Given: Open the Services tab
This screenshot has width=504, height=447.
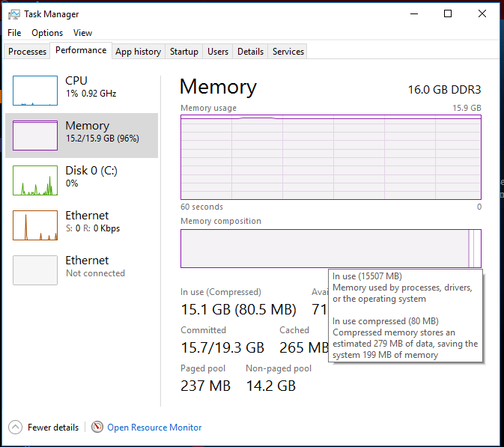Looking at the screenshot, I should click(288, 52).
